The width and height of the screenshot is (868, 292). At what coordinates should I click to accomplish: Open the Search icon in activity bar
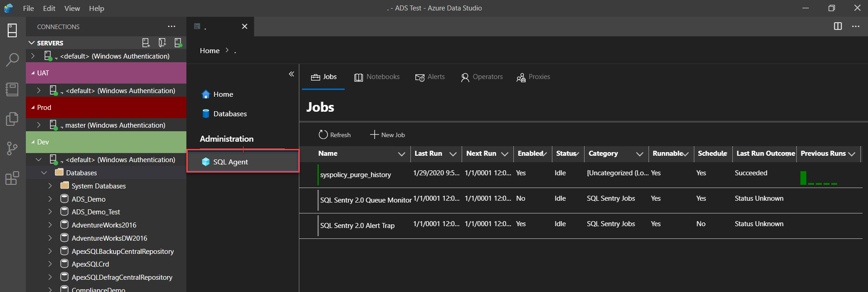tap(12, 59)
